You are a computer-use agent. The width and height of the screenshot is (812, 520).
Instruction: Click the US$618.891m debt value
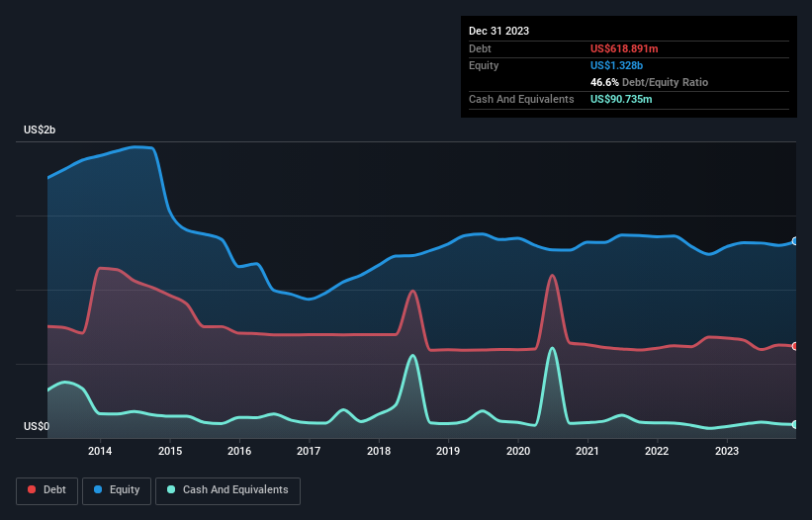[x=624, y=48]
